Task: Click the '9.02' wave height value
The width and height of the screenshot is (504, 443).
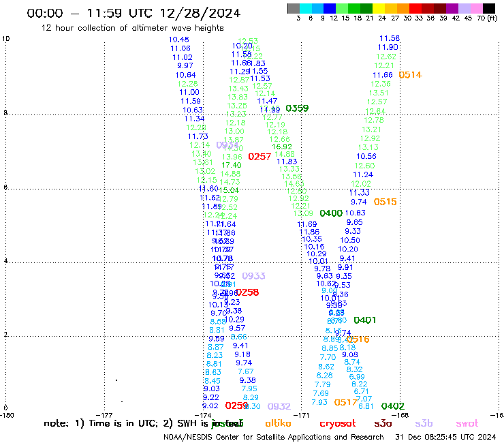Action: pyautogui.click(x=210, y=406)
